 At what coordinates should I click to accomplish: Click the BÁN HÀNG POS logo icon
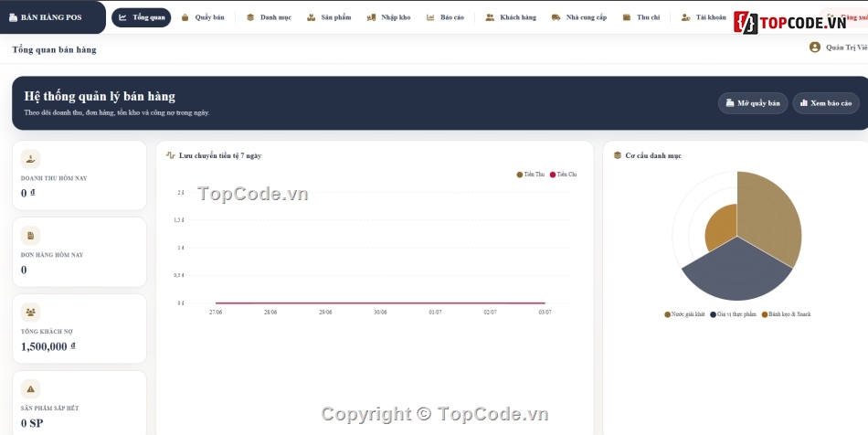pos(14,17)
